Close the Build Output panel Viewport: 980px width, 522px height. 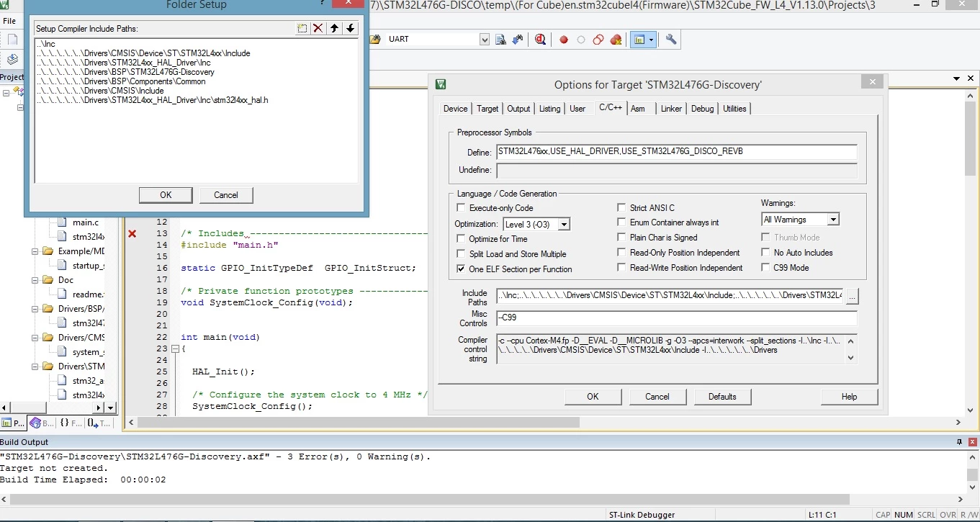click(x=972, y=442)
